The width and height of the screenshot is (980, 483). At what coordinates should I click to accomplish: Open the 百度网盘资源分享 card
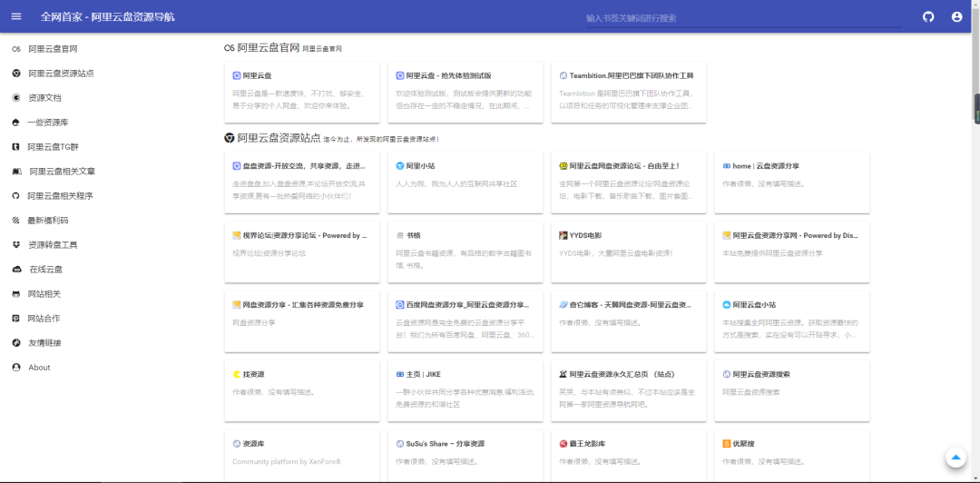click(x=465, y=321)
